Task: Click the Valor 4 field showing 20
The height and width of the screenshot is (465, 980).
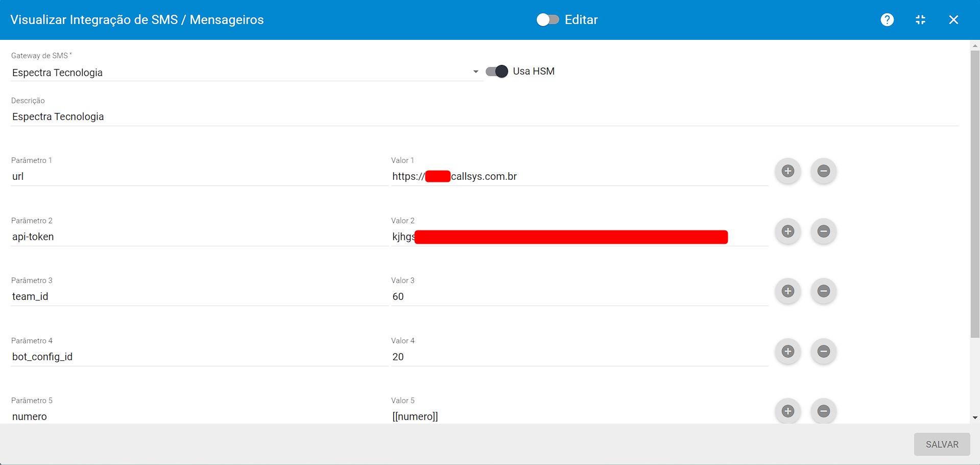Action: pos(580,357)
